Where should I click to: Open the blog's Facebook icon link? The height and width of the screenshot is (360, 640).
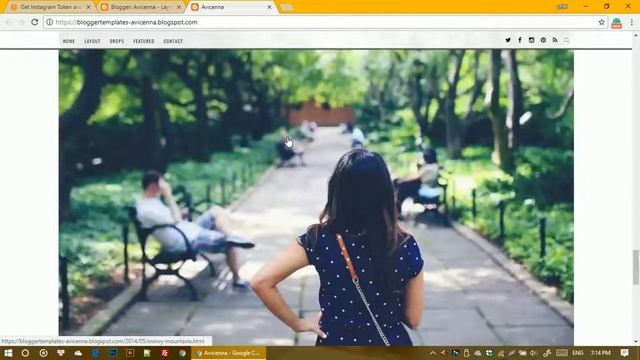(520, 40)
